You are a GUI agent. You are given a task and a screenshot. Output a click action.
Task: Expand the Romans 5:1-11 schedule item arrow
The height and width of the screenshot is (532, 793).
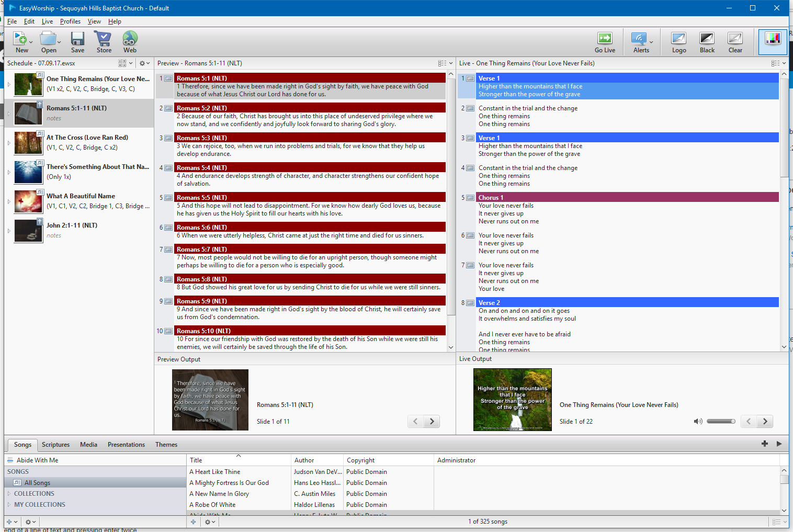coord(9,114)
